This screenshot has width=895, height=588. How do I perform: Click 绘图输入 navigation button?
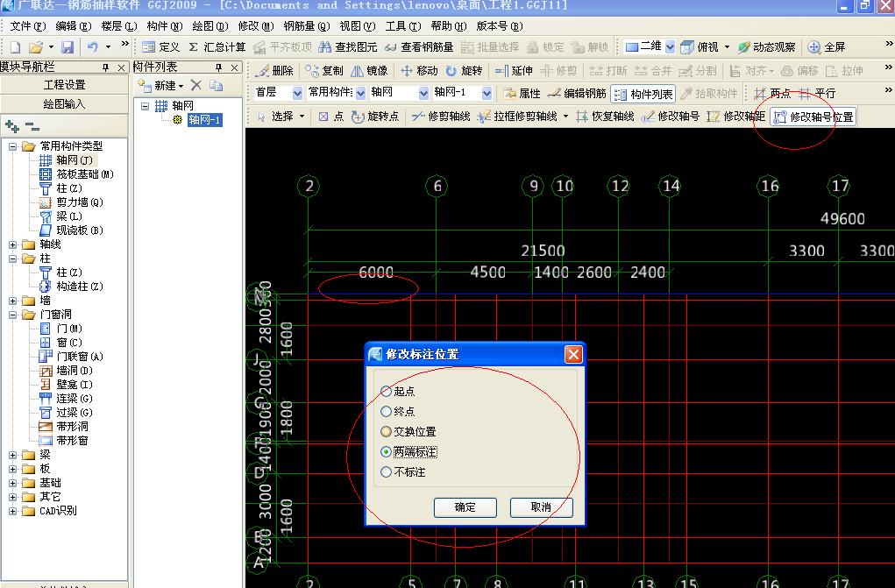click(x=64, y=104)
